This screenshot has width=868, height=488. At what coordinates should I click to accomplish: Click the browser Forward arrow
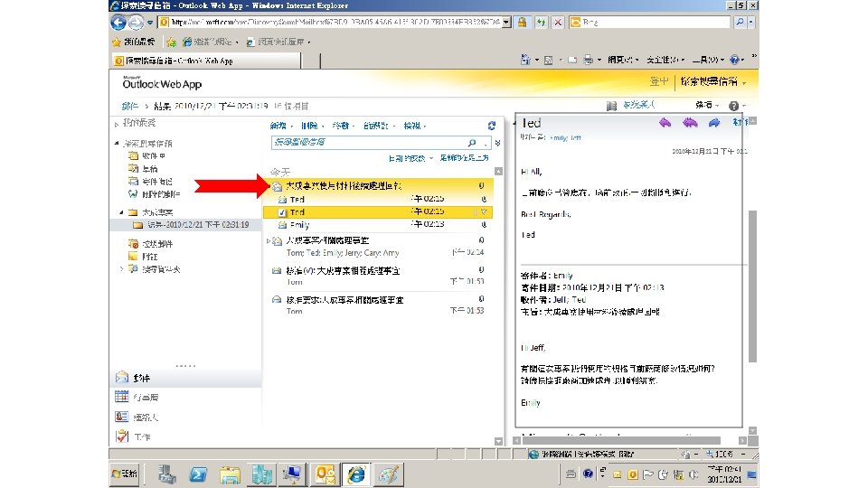pos(136,22)
